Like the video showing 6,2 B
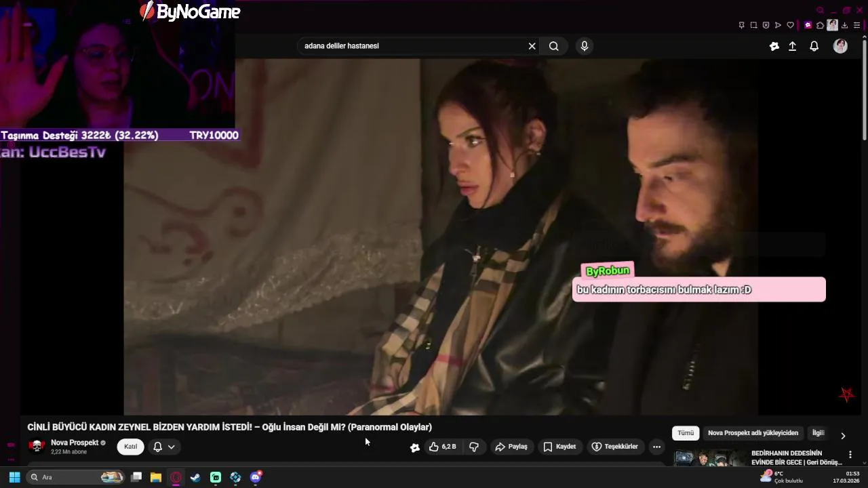 tap(442, 447)
